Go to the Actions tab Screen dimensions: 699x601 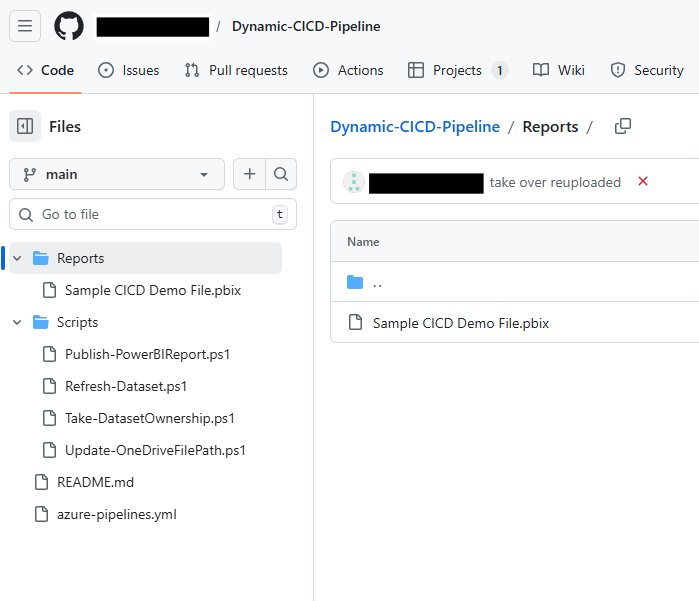[348, 70]
